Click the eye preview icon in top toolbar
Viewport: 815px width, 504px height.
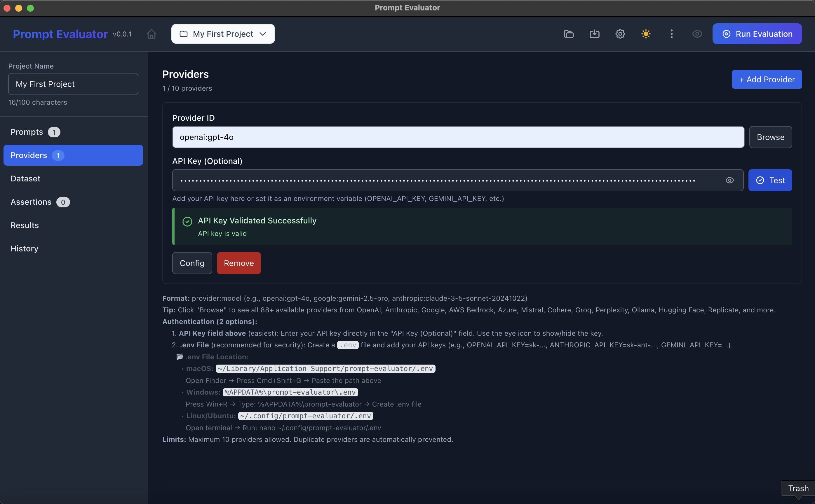(697, 34)
